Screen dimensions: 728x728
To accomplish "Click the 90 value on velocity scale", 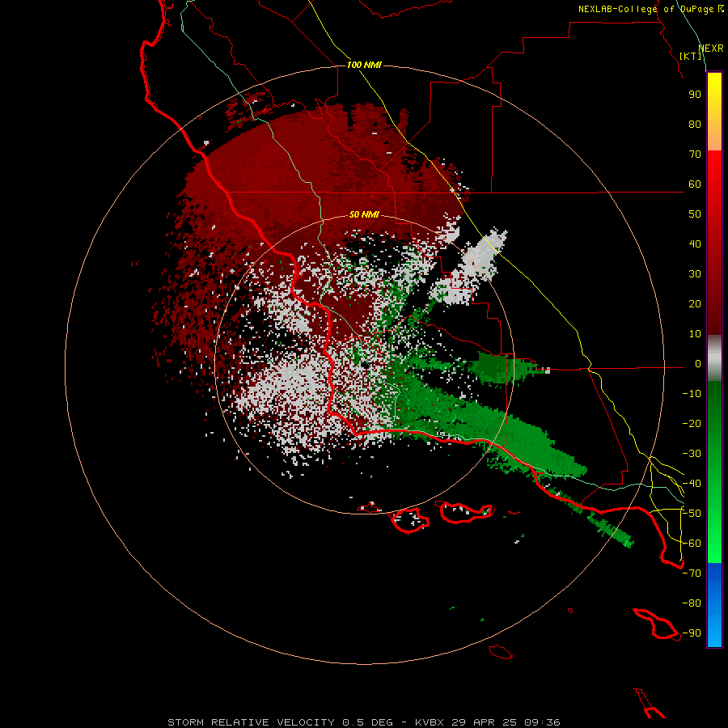I will coord(695,95).
